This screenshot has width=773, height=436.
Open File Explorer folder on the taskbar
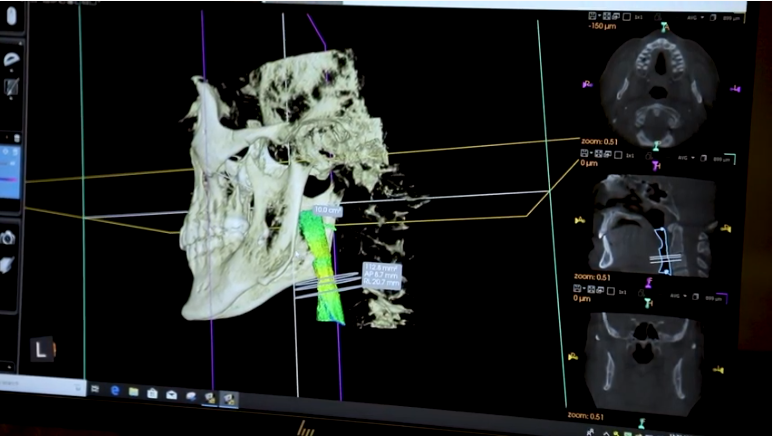[134, 392]
